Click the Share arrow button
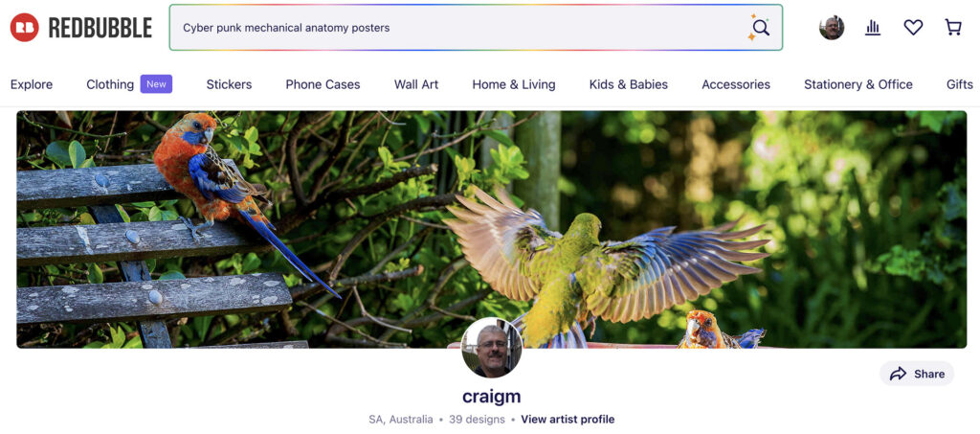The height and width of the screenshot is (434, 980). [917, 374]
